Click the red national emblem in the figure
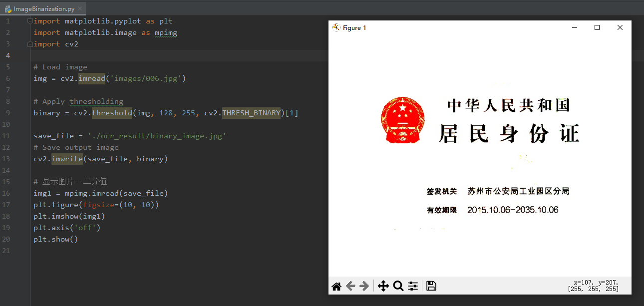This screenshot has width=644, height=306. [402, 120]
